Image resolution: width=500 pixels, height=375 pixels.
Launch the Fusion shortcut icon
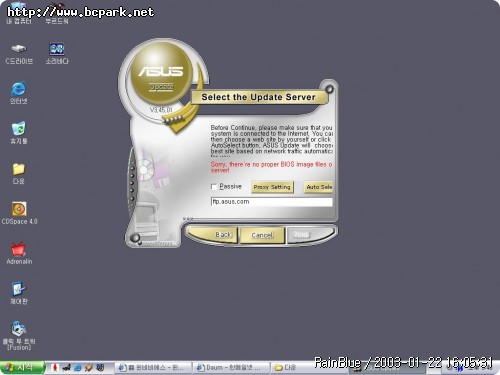[19, 336]
